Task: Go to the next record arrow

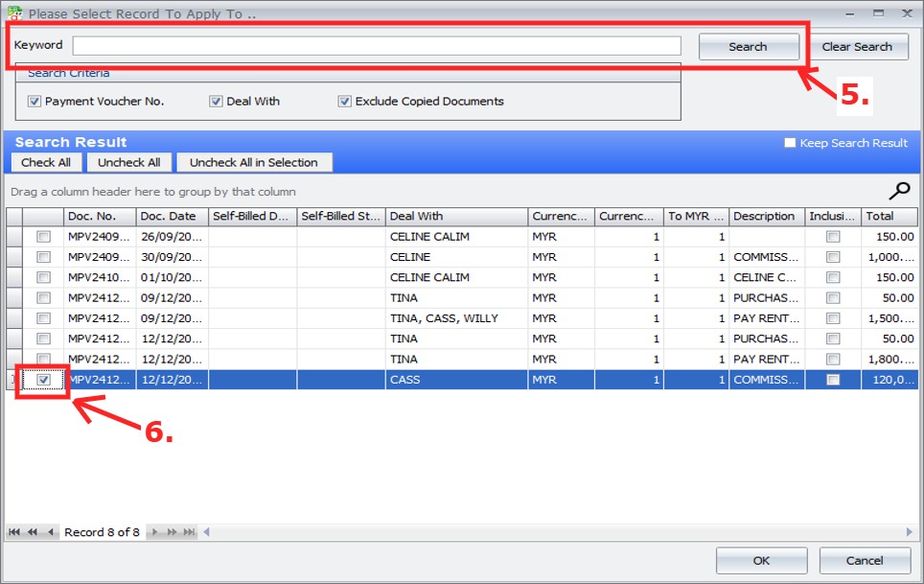Action: pos(155,532)
